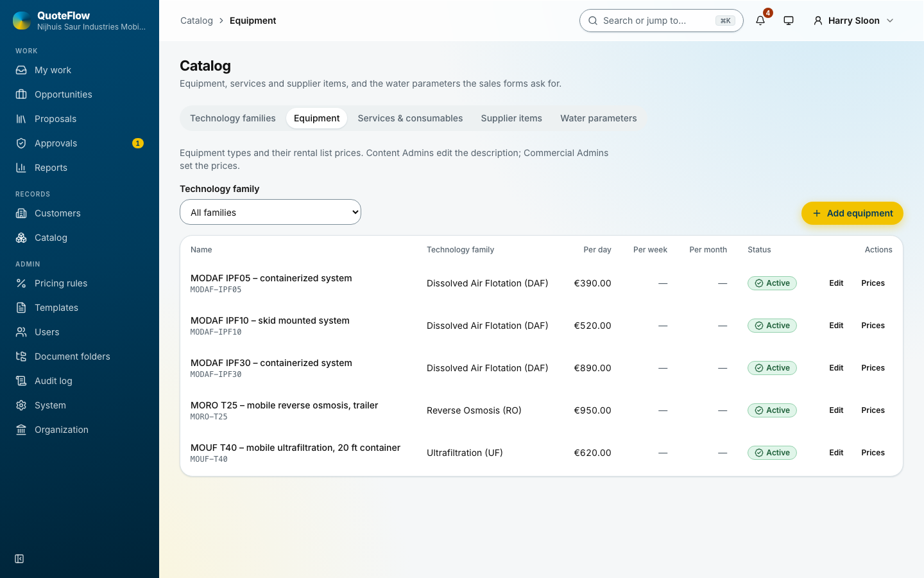This screenshot has width=924, height=578.
Task: Open Prices for MODAF IPF10
Action: click(873, 326)
